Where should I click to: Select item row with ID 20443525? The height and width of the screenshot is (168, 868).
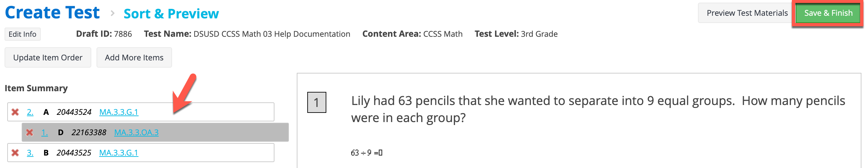click(x=141, y=153)
